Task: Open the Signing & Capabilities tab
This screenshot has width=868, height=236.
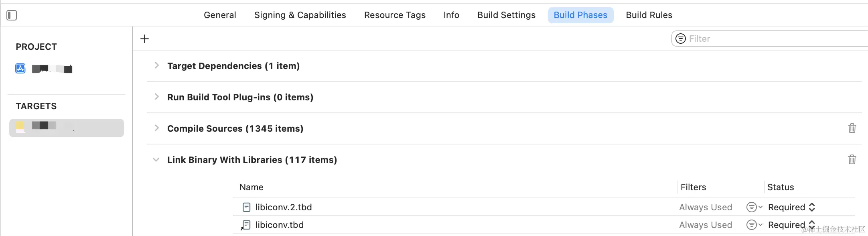Action: (x=300, y=15)
